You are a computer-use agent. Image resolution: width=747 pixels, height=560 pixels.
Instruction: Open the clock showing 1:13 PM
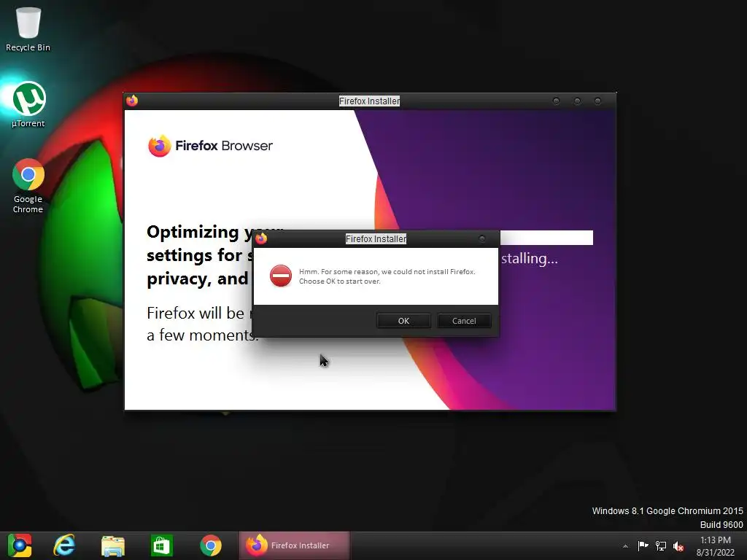(x=716, y=546)
